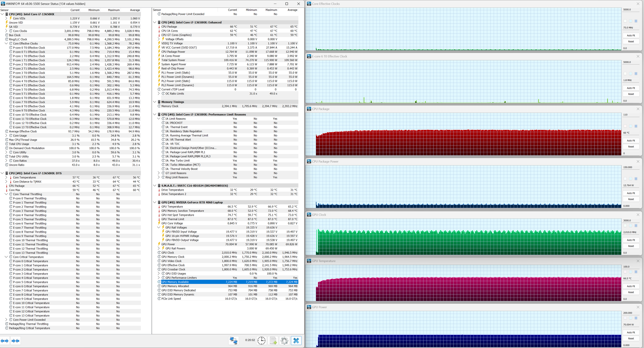This screenshot has height=348, width=644.
Task: Click the Sensor column header in right panel
Action: [x=157, y=10]
